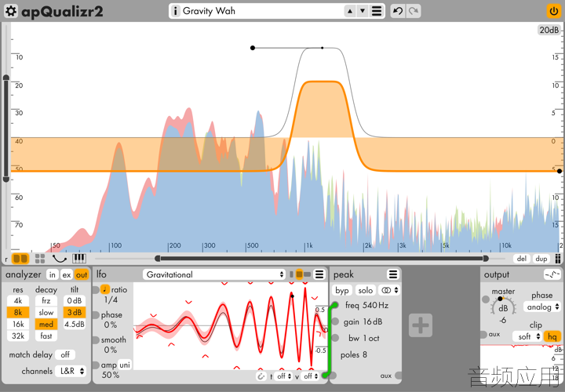Open the settings gear next to apQualizr2

coord(11,11)
